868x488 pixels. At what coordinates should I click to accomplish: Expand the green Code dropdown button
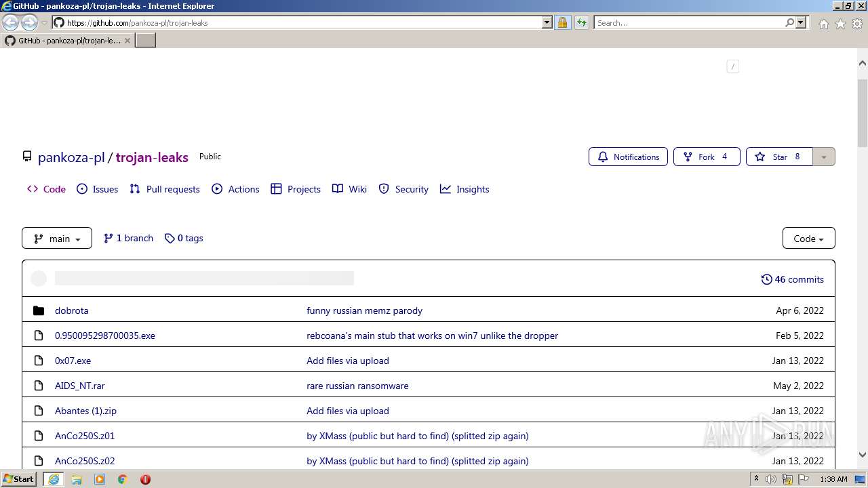click(x=808, y=238)
